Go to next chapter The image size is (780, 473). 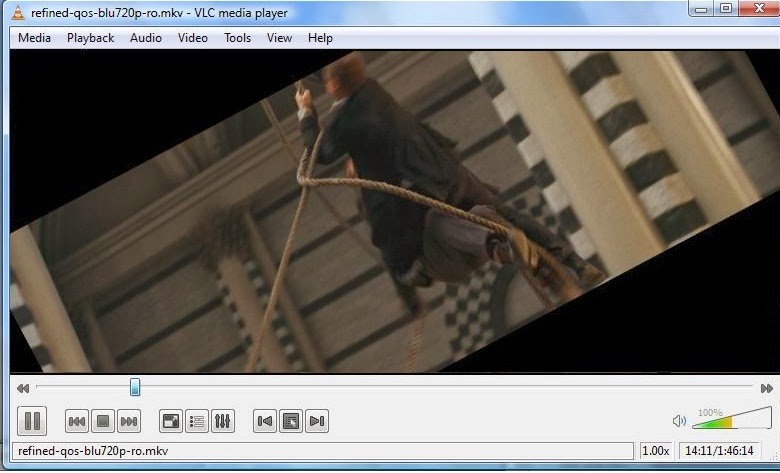(317, 421)
